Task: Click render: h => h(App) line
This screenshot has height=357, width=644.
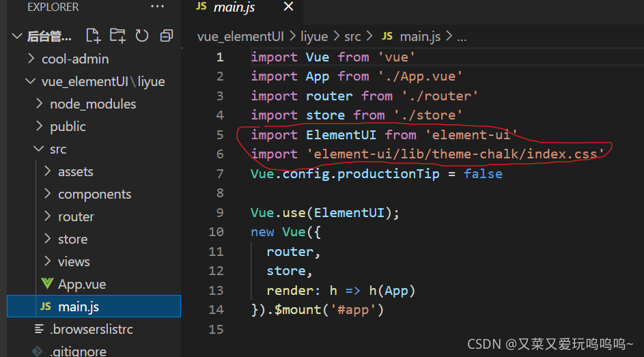Action: (341, 291)
